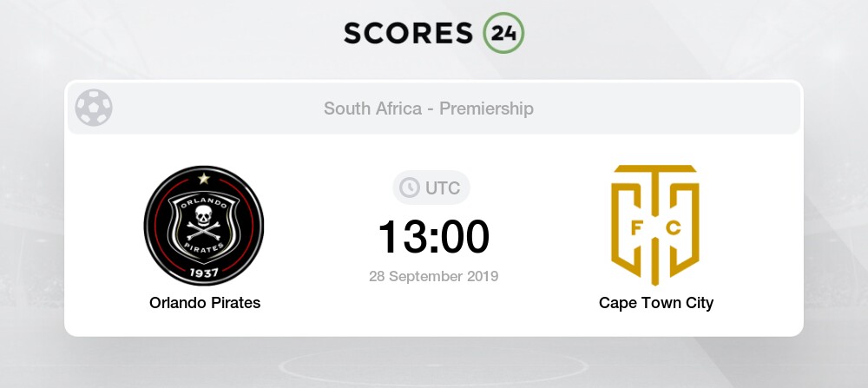Click the green 24 circle badge
Screen dimensions: 868x388
(503, 33)
